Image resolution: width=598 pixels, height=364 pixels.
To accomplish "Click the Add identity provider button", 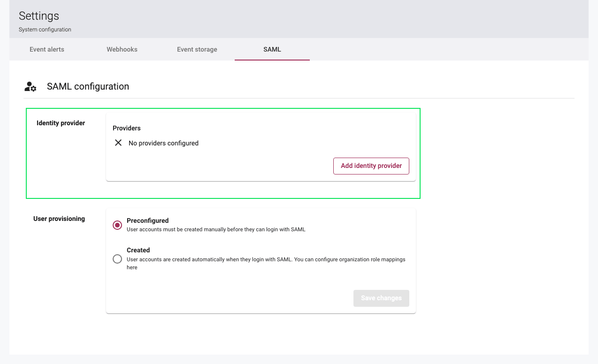I will pyautogui.click(x=371, y=166).
